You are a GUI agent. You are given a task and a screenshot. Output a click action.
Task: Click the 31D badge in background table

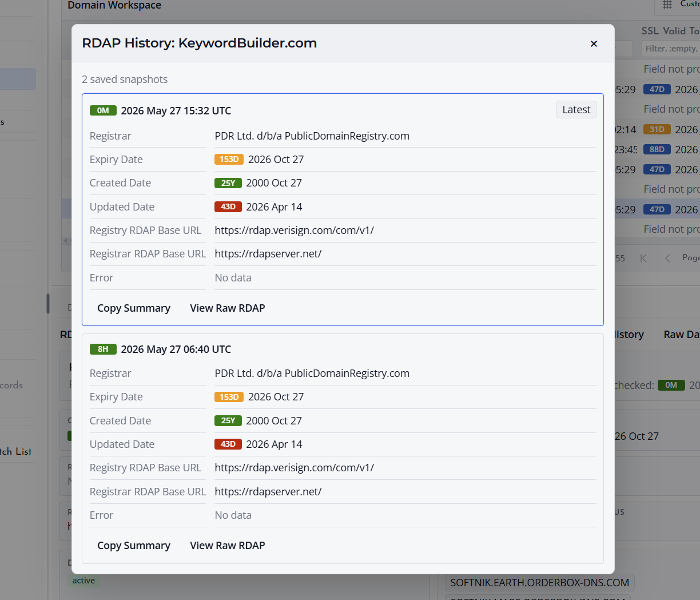657,129
